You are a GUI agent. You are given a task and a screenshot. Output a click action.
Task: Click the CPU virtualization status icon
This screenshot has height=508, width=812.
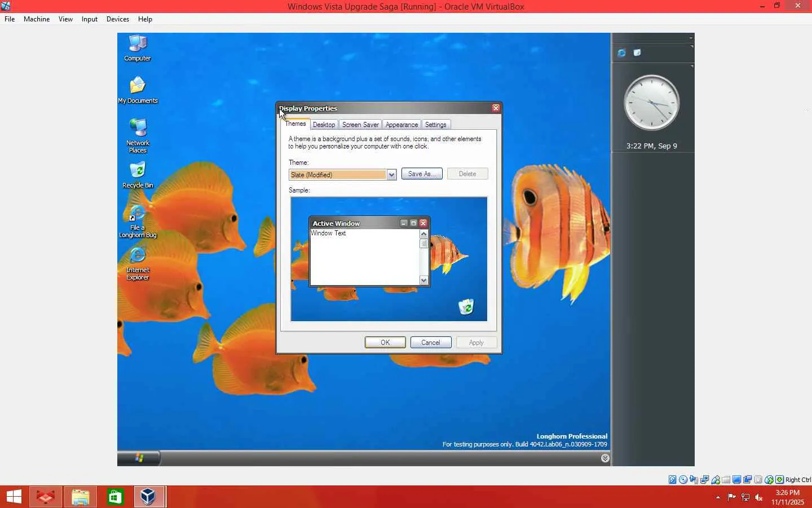[x=758, y=480]
